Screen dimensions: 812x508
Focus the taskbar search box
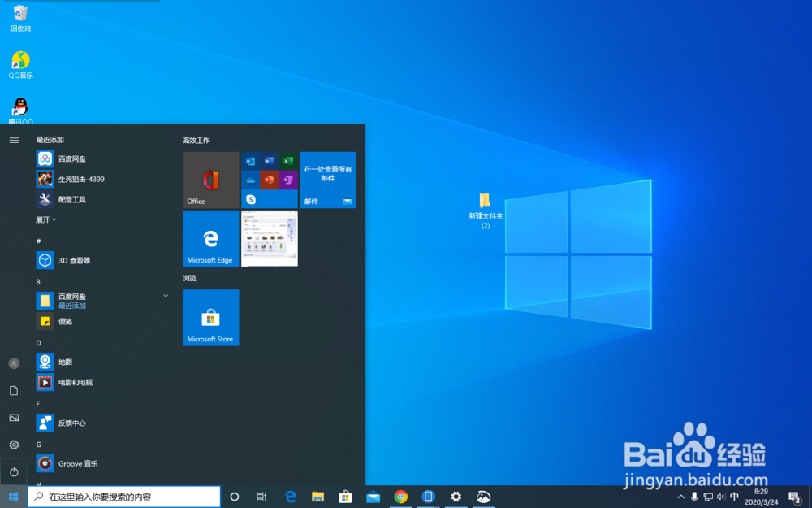[x=124, y=497]
